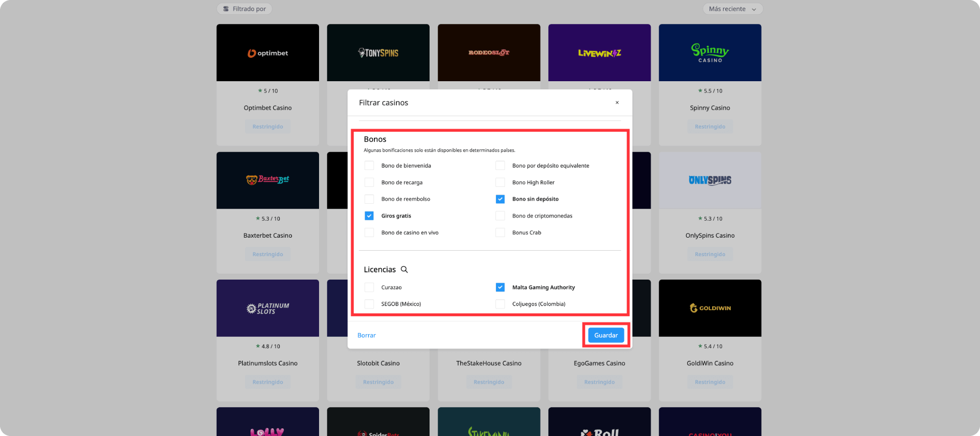980x436 pixels.
Task: Uncheck Malta Gaming Authority license
Action: click(500, 287)
